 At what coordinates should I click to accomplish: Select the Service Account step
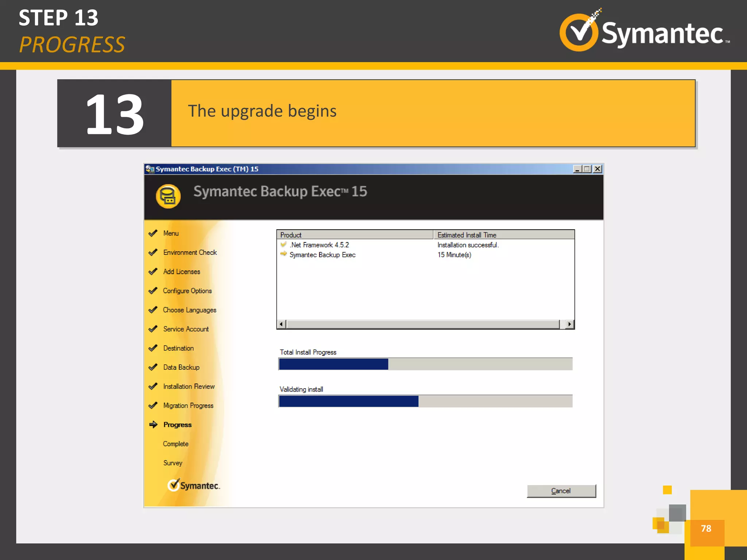point(186,329)
